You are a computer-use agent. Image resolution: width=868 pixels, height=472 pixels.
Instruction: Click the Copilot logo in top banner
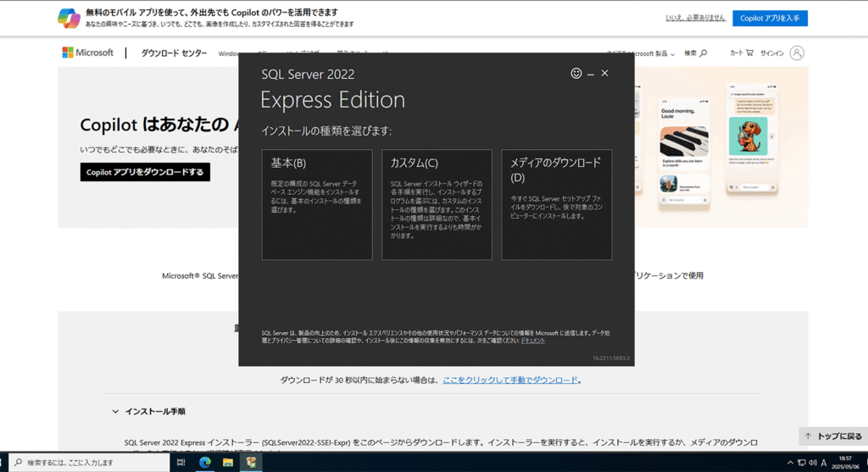[70, 19]
